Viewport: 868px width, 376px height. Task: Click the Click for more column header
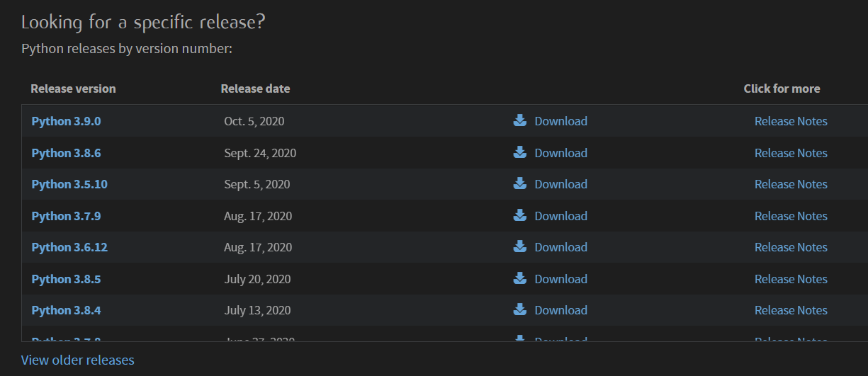click(x=782, y=89)
